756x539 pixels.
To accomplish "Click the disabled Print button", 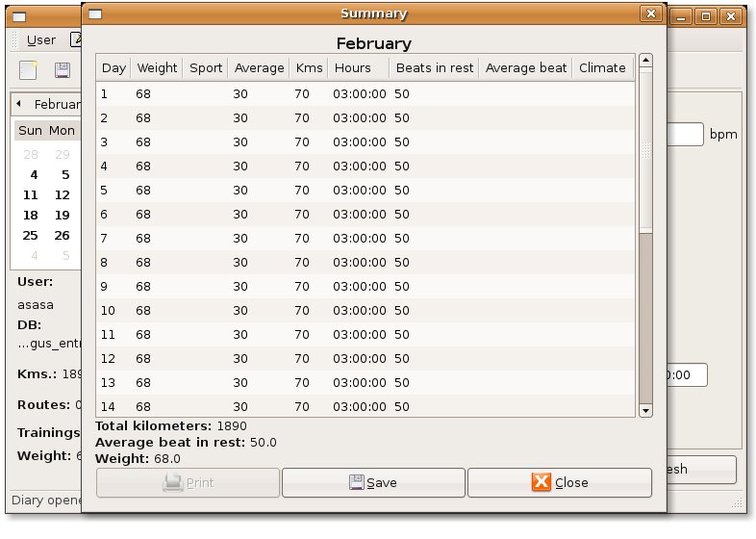I will pyautogui.click(x=188, y=482).
